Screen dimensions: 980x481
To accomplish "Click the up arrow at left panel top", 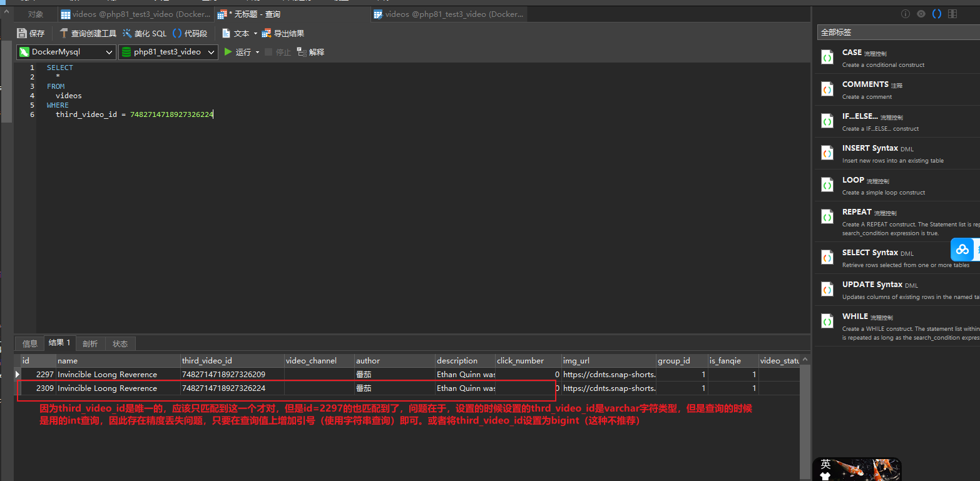I will pos(6,11).
